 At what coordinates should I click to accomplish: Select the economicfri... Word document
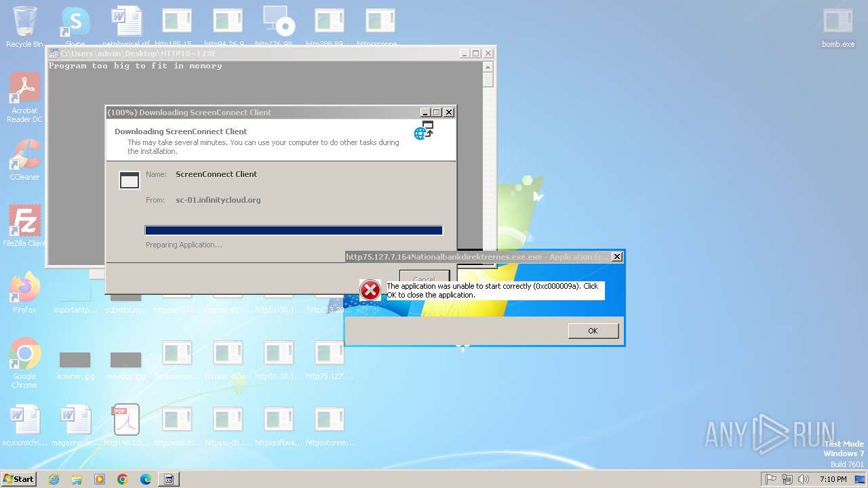click(25, 425)
